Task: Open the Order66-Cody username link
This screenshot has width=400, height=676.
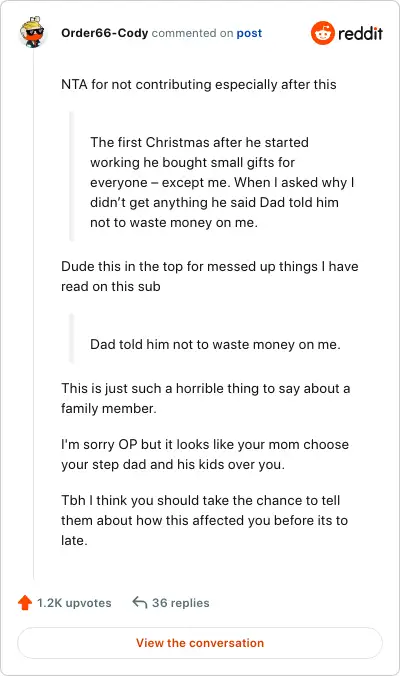Action: coord(104,33)
